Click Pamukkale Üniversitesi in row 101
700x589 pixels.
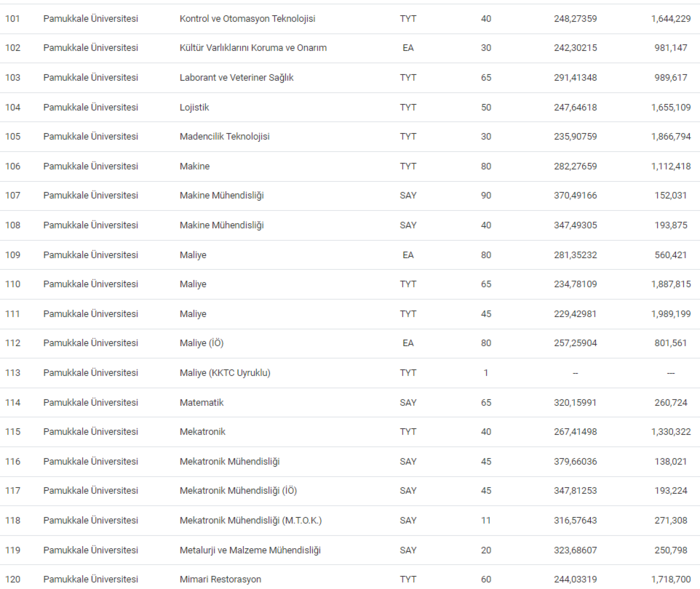(90, 18)
